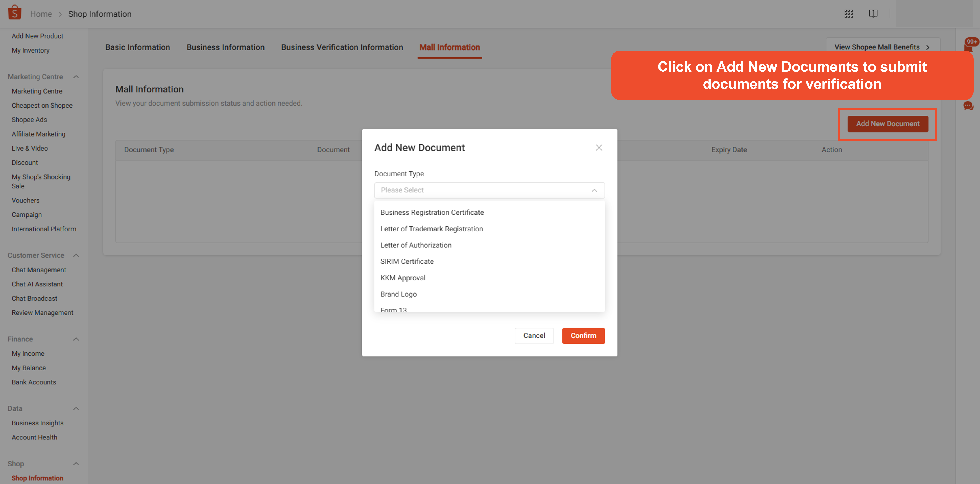
Task: Go to Home breadcrumb link
Action: click(x=41, y=14)
